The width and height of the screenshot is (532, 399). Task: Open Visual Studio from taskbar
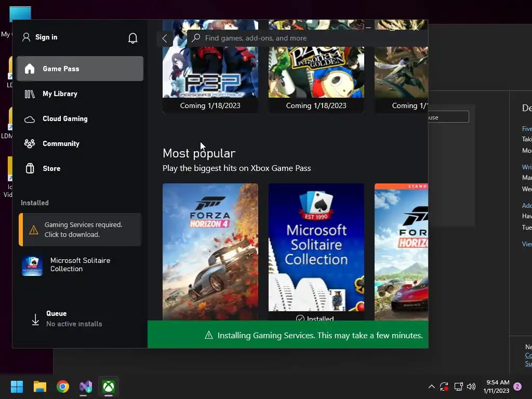(86, 387)
